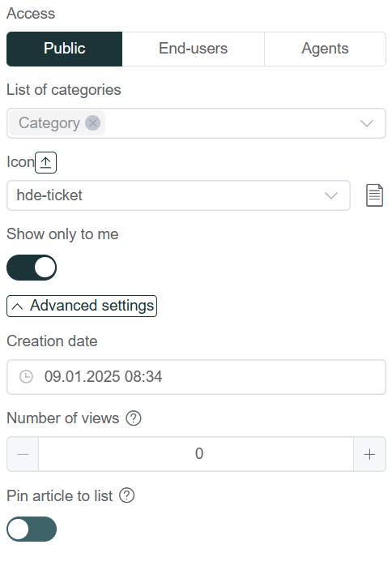Open help for Pin article to list
Image resolution: width=392 pixels, height=583 pixels.
pos(126,495)
